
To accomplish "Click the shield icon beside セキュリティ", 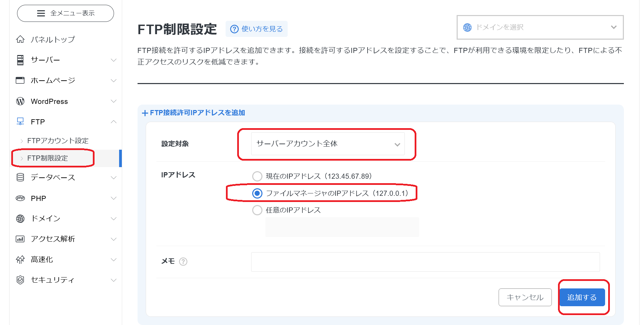I will click(x=20, y=280).
